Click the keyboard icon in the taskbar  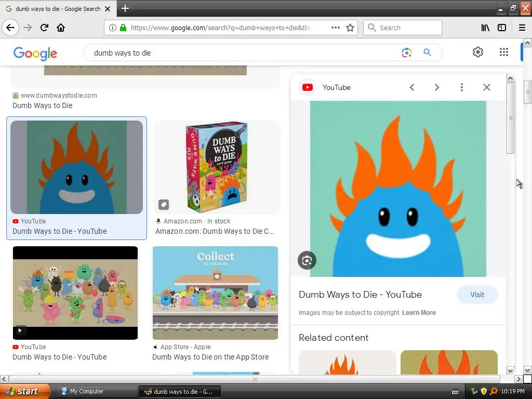(455, 392)
